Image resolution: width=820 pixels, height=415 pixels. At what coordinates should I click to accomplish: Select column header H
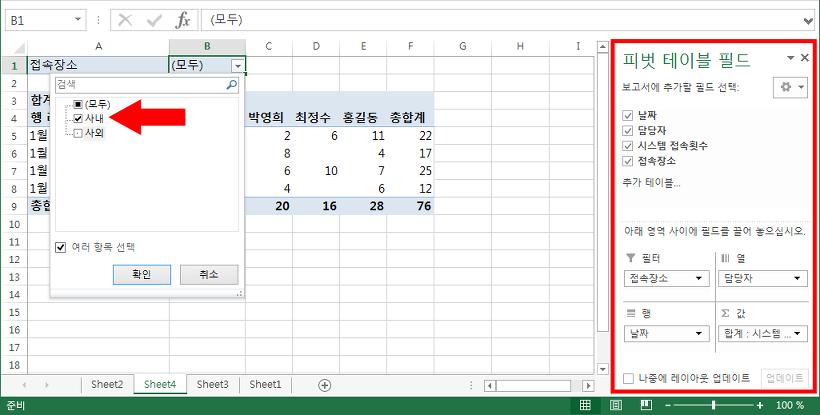click(x=520, y=47)
